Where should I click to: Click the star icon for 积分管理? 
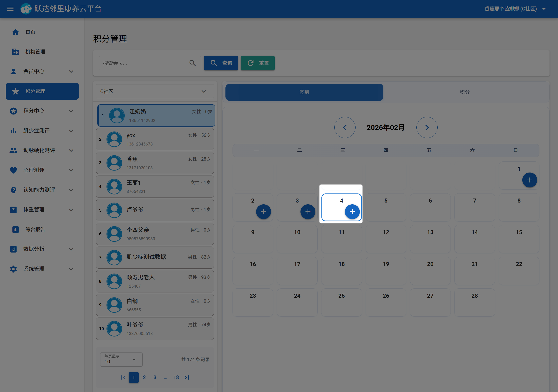pos(16,91)
